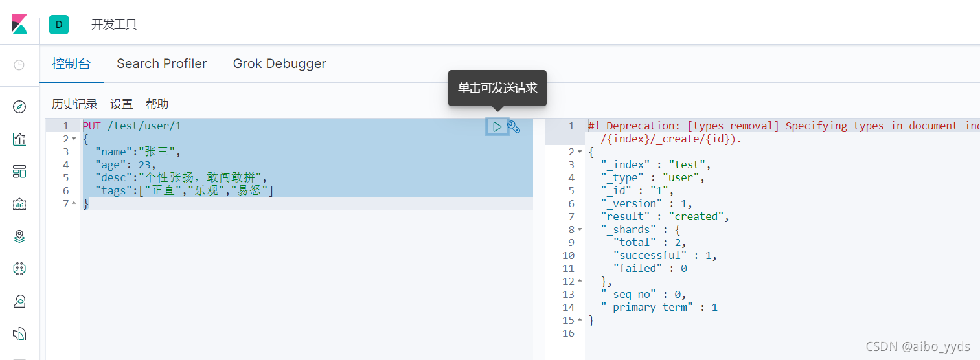Switch to the 控制台 tab
The height and width of the screenshot is (360, 980).
(x=71, y=63)
